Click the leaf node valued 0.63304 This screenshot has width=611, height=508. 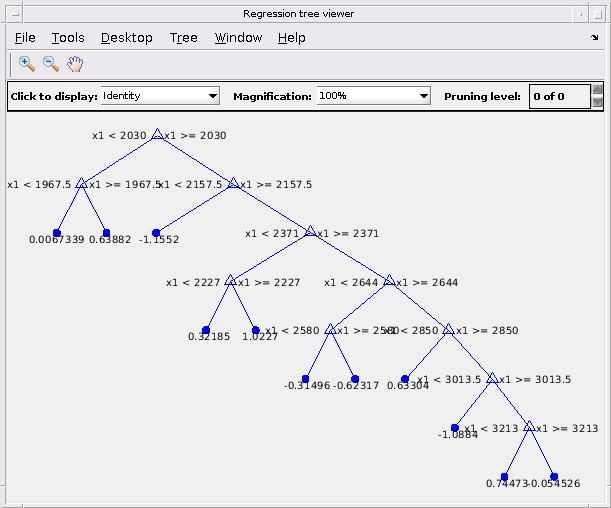(405, 379)
